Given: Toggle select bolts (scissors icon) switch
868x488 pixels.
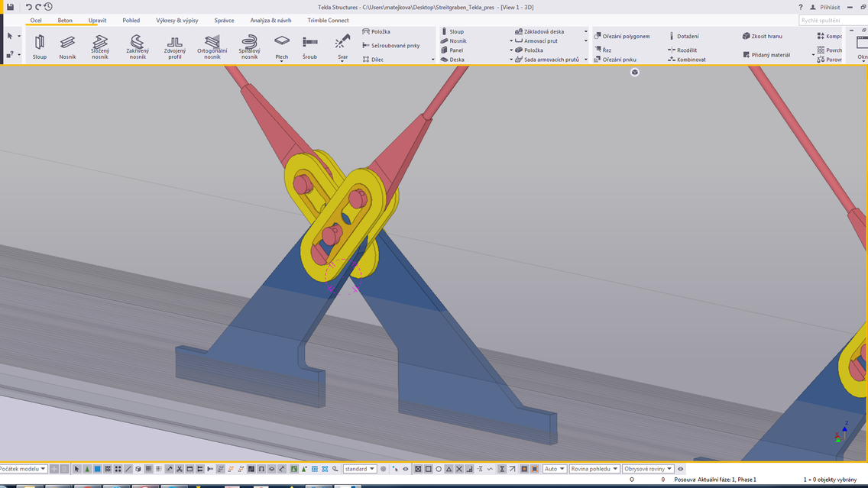Looking at the screenshot, I should point(180,469).
